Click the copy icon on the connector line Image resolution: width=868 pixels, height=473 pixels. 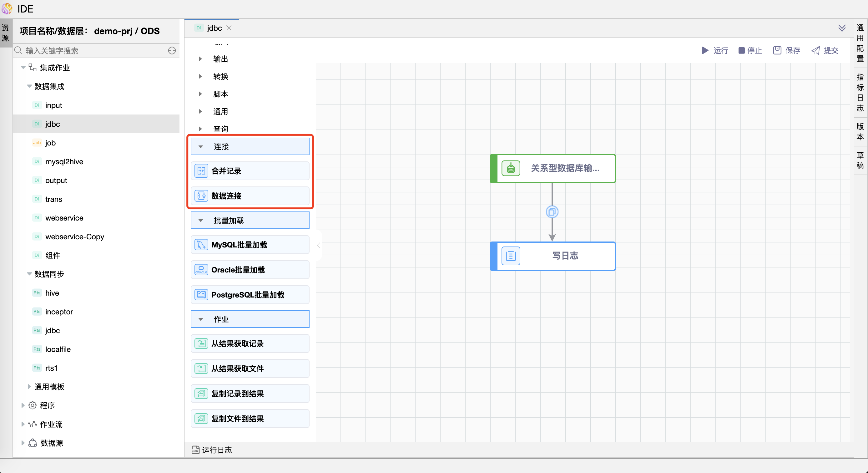point(552,212)
